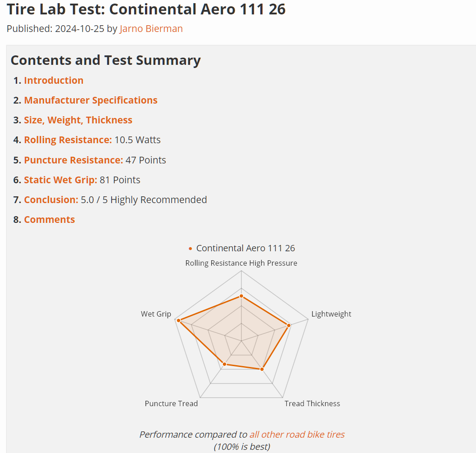Click the Lightweight data point on chart
The height and width of the screenshot is (453, 476).
coord(289,325)
